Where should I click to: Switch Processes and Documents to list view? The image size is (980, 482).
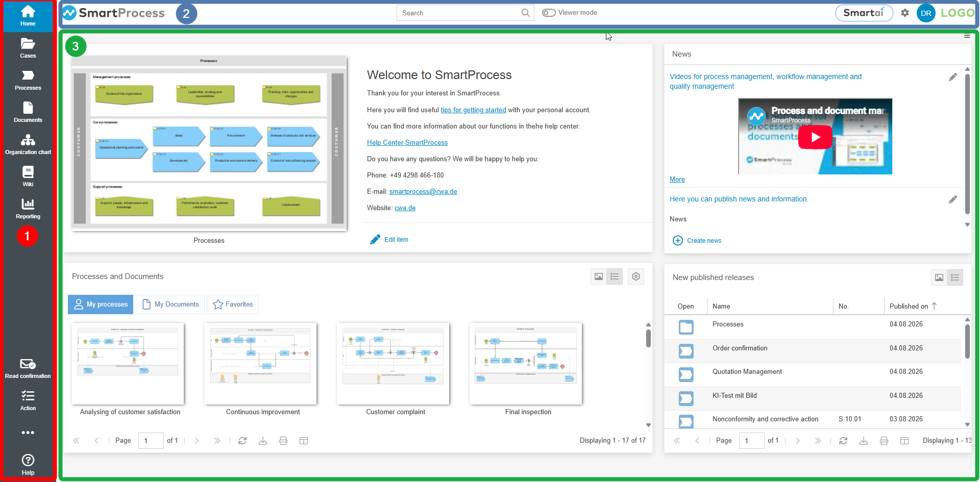(x=615, y=276)
